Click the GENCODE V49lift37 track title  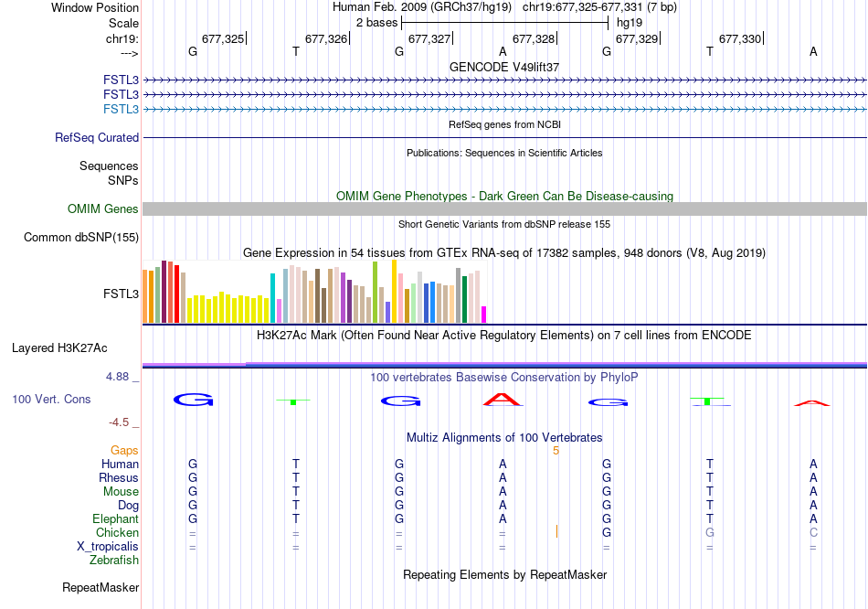click(x=504, y=67)
